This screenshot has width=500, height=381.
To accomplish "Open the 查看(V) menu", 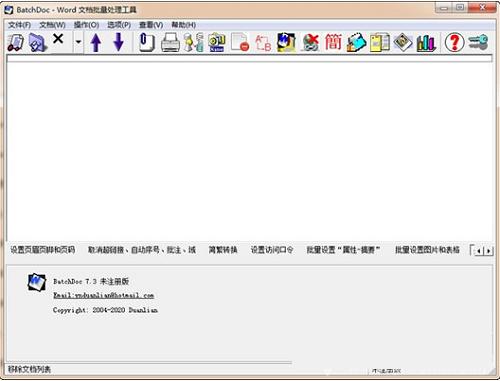I will click(151, 25).
